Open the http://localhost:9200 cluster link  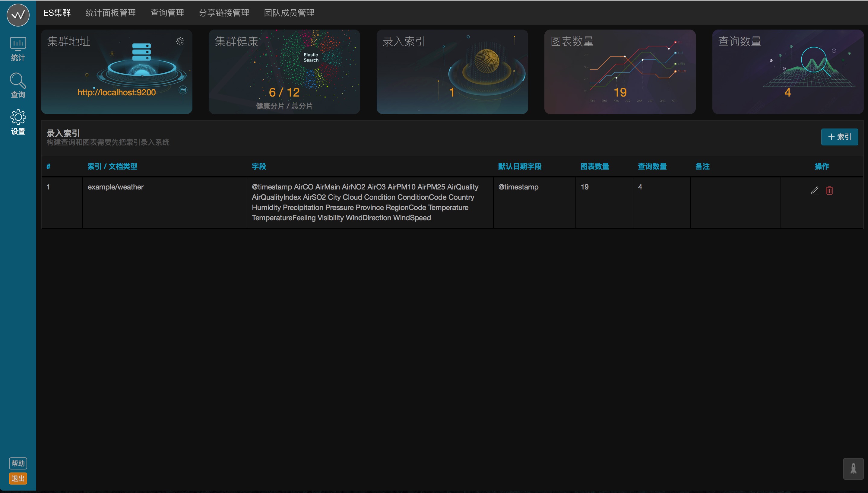pos(116,92)
